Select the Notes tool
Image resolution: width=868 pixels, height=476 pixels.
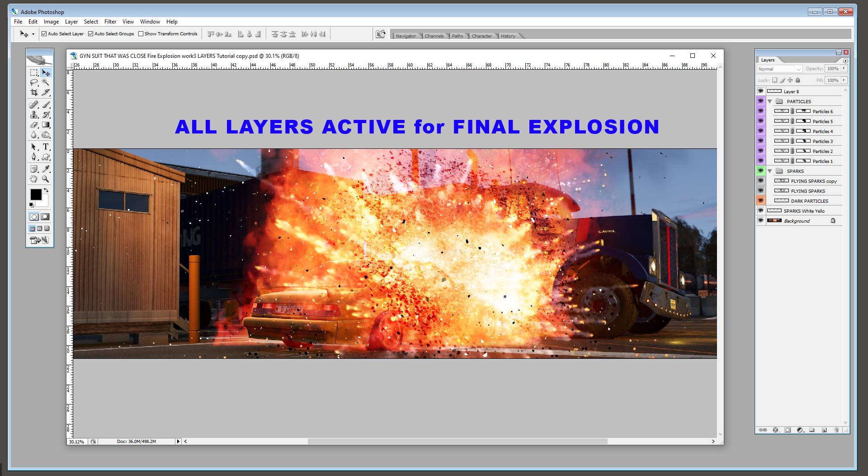[34, 169]
